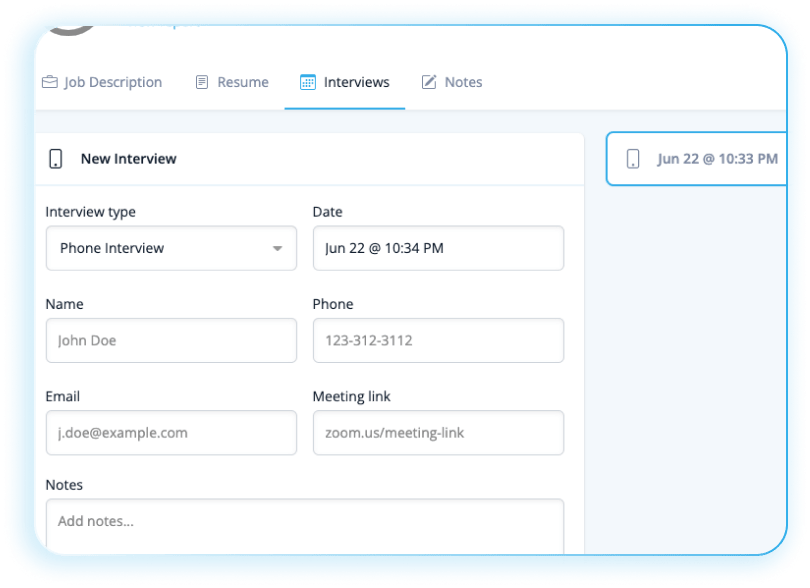Viewport: 810px width, 588px height.
Task: Focus the Name field with John Doe placeholder
Action: (x=171, y=340)
